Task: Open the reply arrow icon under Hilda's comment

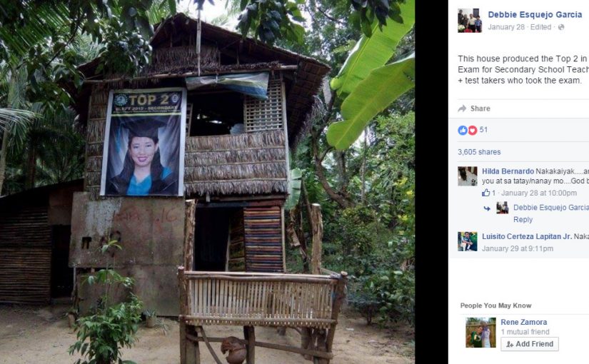Action: (x=487, y=208)
